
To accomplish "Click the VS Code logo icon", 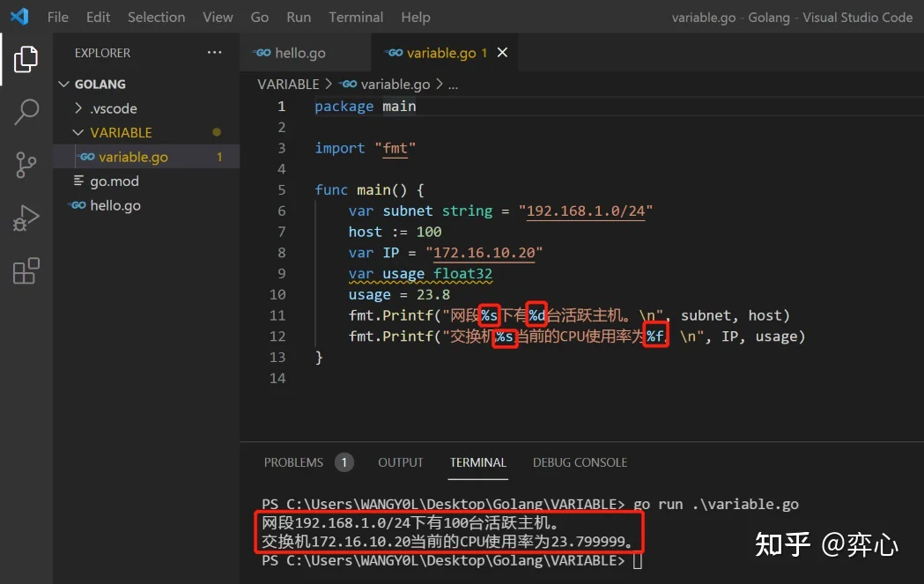I will click(x=19, y=17).
